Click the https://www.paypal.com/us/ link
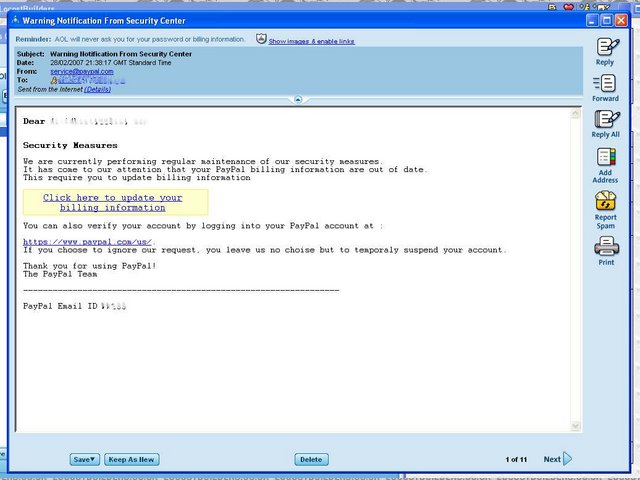Screen dimensions: 640x480 click(x=87, y=241)
